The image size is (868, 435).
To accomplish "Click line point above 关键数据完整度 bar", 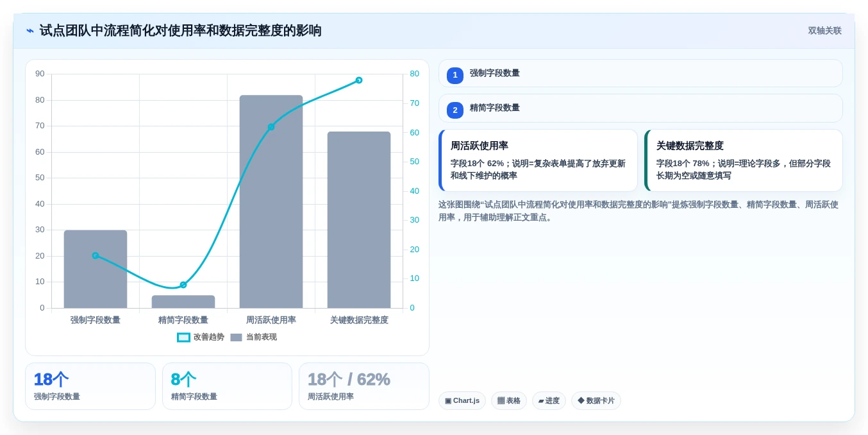I will [x=359, y=80].
